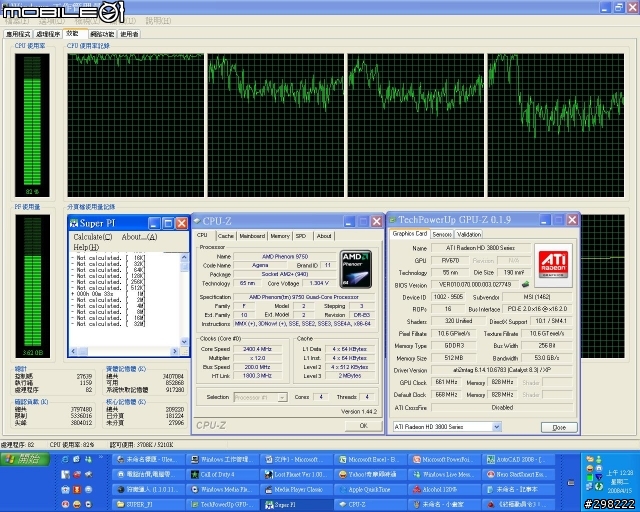Switch to the Sensors tab in GPU-Z
This screenshot has width=640, height=512.
[x=442, y=234]
